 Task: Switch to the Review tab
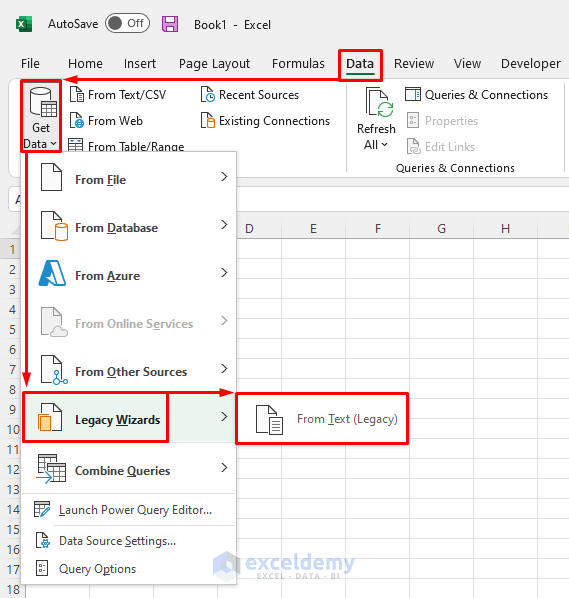point(414,63)
